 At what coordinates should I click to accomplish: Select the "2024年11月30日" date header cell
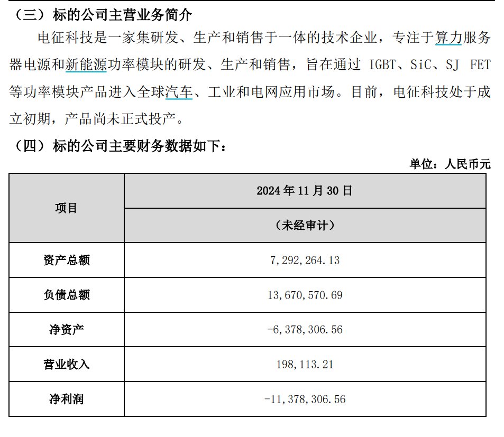coord(305,191)
